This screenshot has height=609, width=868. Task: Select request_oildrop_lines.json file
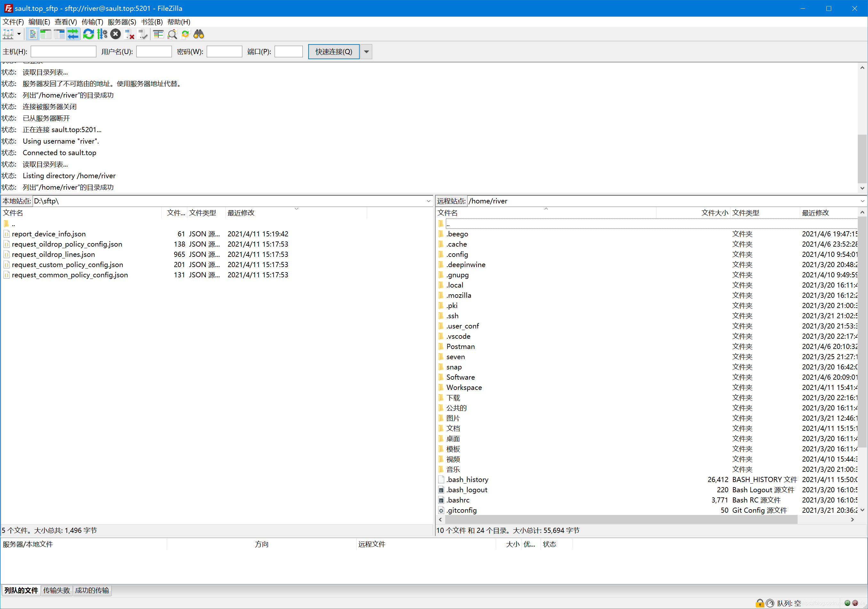[53, 254]
